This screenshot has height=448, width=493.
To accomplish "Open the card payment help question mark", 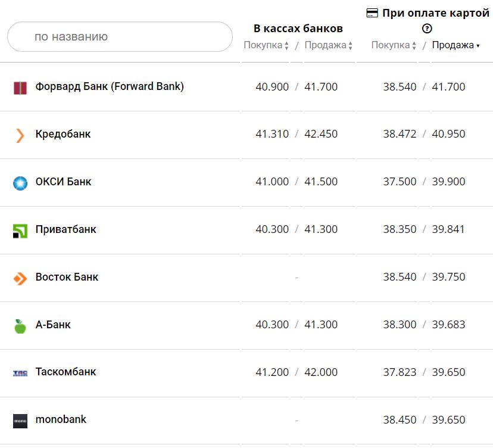I will point(427,29).
